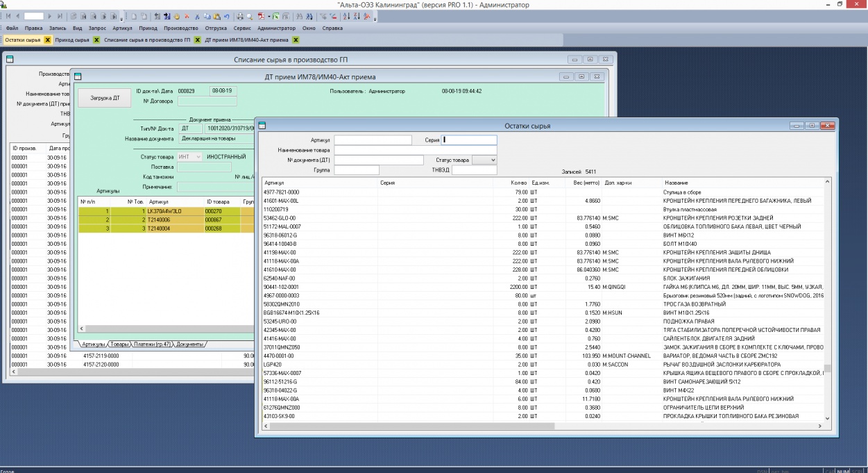The height and width of the screenshot is (473, 868).
Task: Click the red X delete record icon
Action: click(x=187, y=15)
